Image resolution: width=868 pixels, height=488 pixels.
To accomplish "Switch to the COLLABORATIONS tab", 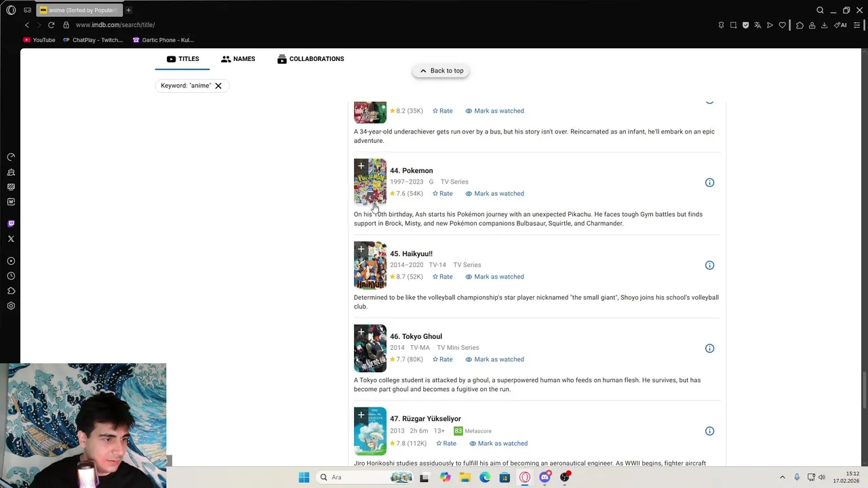I will pyautogui.click(x=311, y=59).
